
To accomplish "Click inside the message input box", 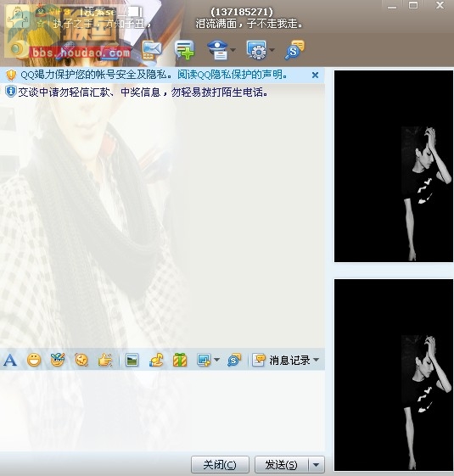I will (162, 410).
